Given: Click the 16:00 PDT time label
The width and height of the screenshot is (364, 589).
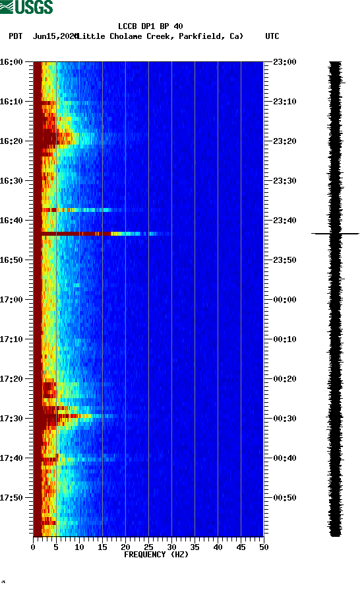Looking at the screenshot, I should [11, 62].
